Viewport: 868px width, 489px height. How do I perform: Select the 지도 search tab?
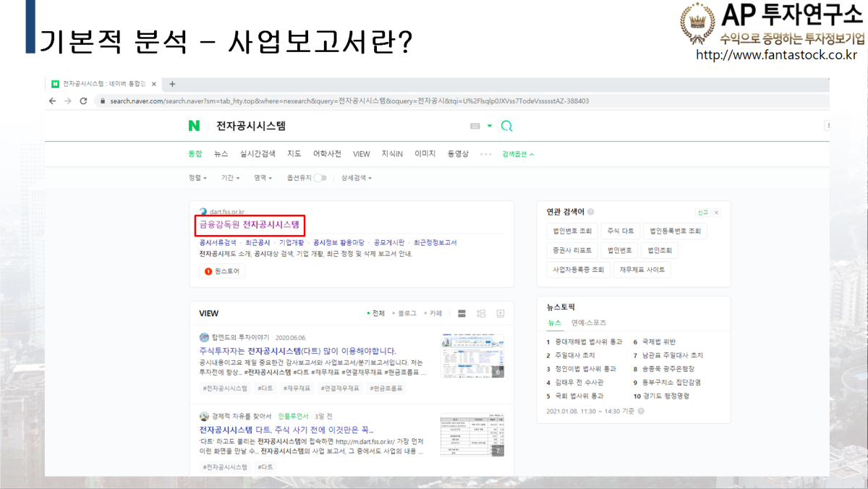[x=294, y=154]
